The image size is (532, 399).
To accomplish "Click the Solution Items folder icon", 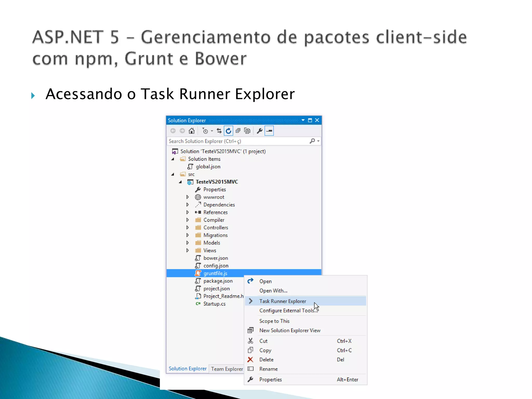I will coord(183,159).
